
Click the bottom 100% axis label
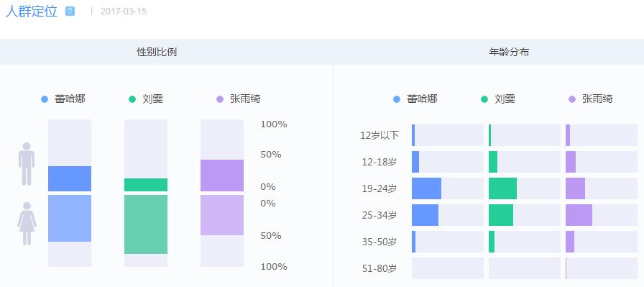(274, 266)
